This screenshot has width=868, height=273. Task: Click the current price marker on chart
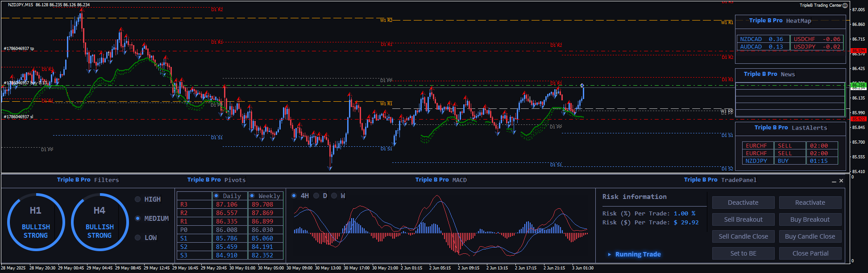tap(582, 85)
